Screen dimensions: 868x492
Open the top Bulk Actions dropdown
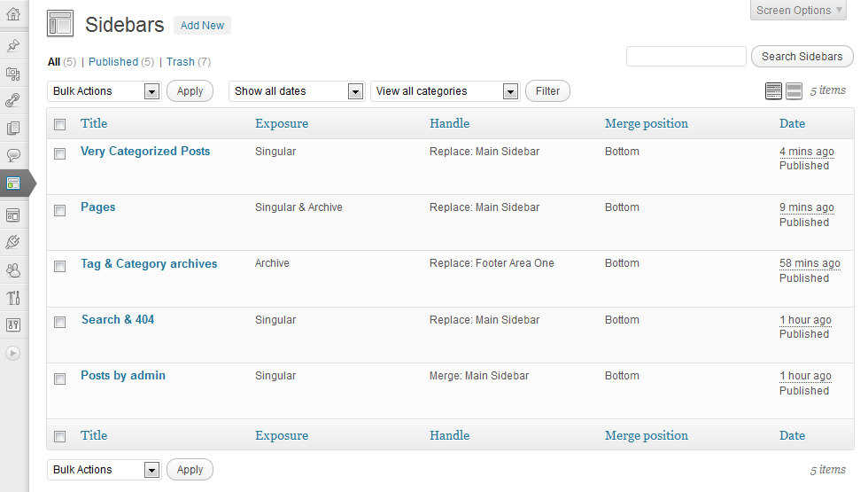(x=105, y=90)
